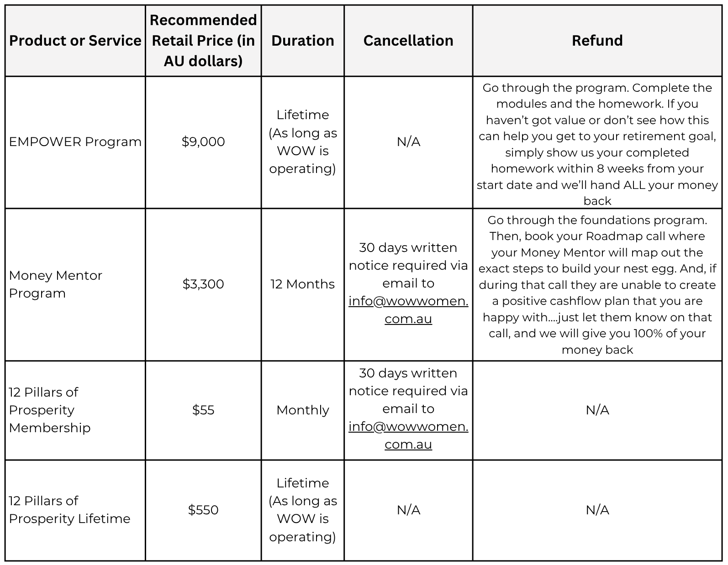Screen dimensions: 728x565
Task: Select the "12 Months" duration cell
Action: 303,284
